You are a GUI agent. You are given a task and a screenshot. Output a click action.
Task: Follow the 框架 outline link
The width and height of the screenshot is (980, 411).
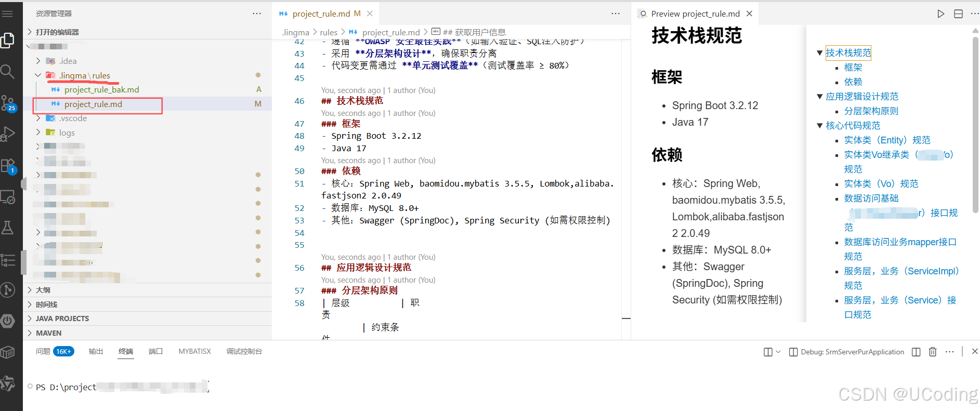tap(853, 68)
